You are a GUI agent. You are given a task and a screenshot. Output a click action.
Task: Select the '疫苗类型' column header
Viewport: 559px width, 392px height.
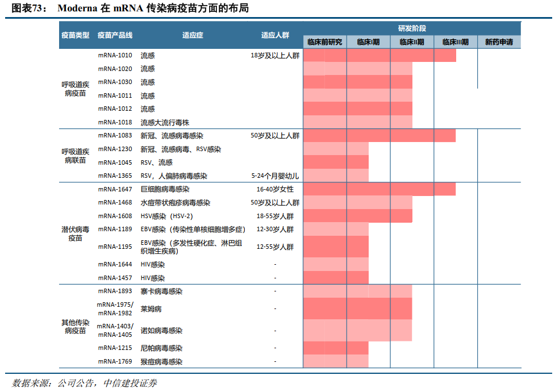point(75,35)
